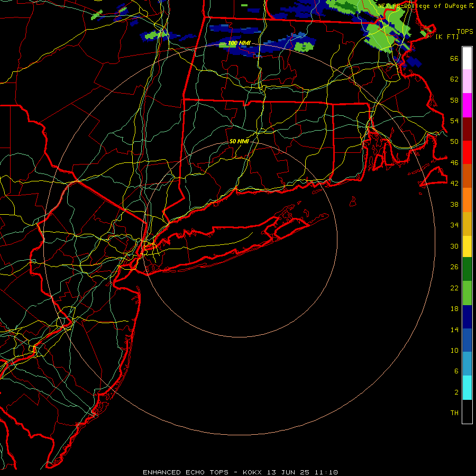Select the "ENHANCED ECHO TOPS" caption text
Image resolution: width=476 pixels, height=476 pixels.
coord(186,472)
